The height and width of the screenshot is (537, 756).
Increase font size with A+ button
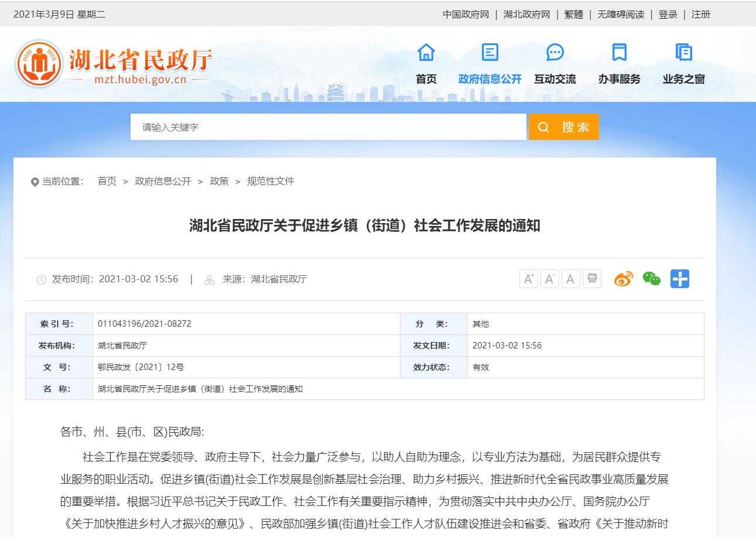pyautogui.click(x=528, y=279)
